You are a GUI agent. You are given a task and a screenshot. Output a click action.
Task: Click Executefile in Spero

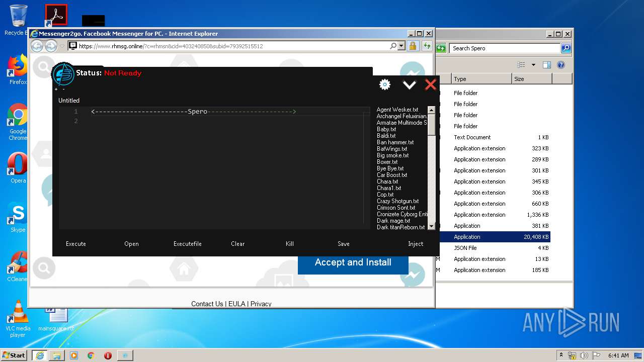pos(188,244)
